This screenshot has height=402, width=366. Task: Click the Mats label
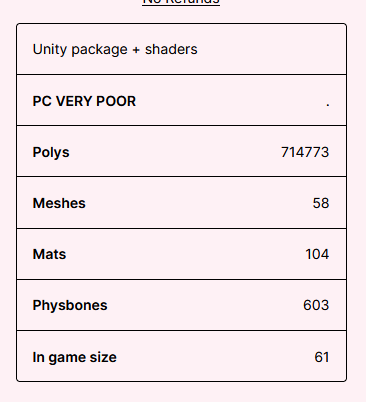coord(49,254)
